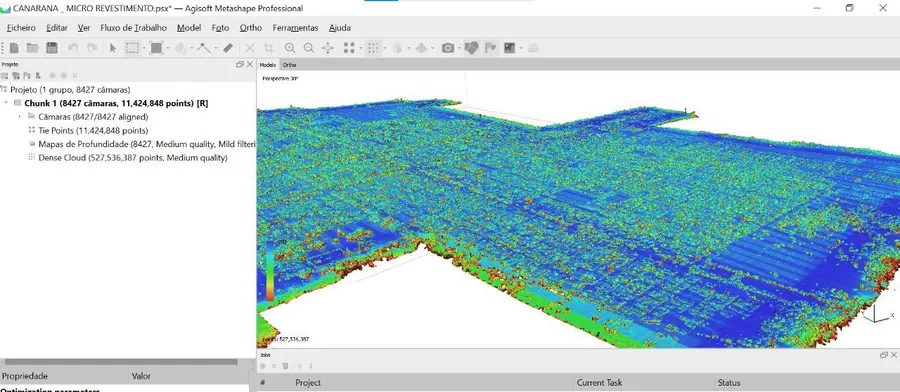Screen dimensions: 900x392
Task: Open the Ferramentas menu
Action: pyautogui.click(x=295, y=28)
